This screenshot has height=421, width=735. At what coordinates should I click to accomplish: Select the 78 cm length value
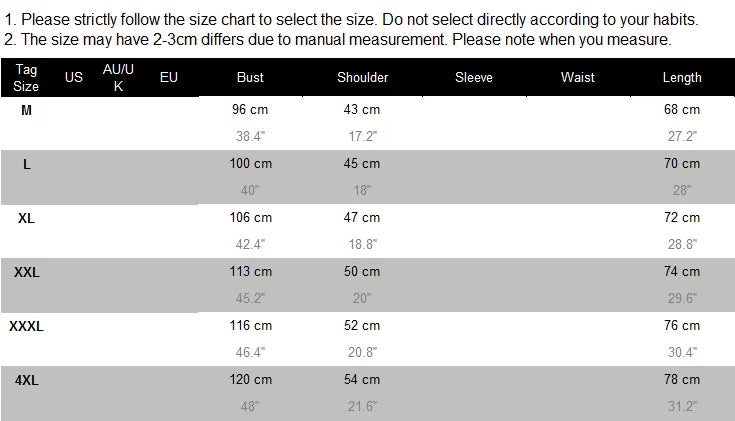click(x=682, y=380)
